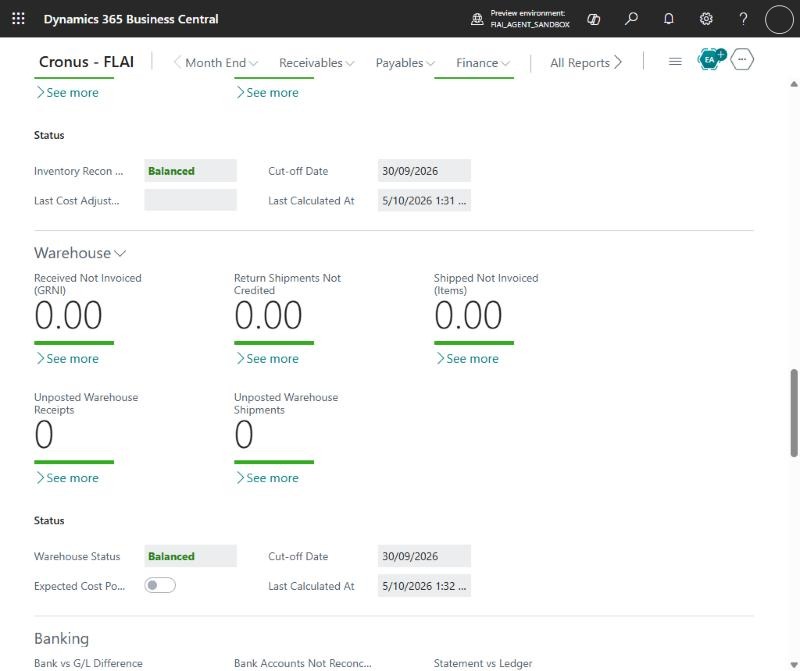800x671 pixels.
Task: See more under Shipped Not Invoiced (Items)
Action: pyautogui.click(x=467, y=359)
